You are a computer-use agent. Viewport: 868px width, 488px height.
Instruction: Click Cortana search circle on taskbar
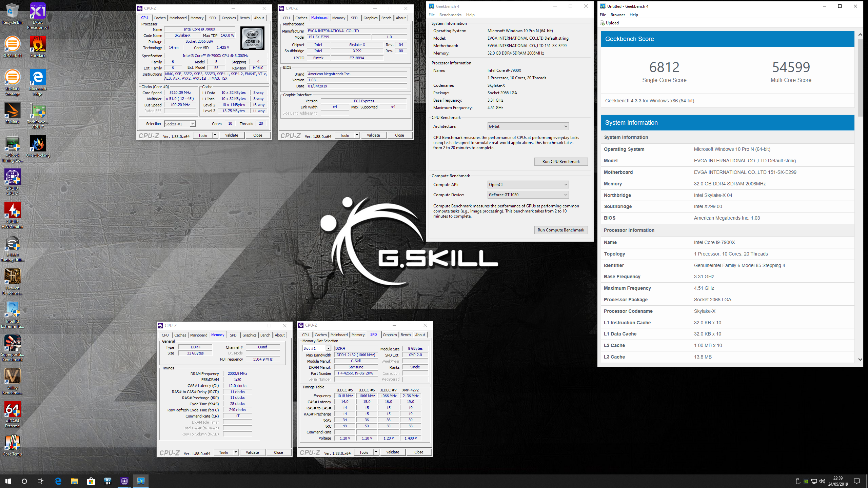tap(24, 481)
